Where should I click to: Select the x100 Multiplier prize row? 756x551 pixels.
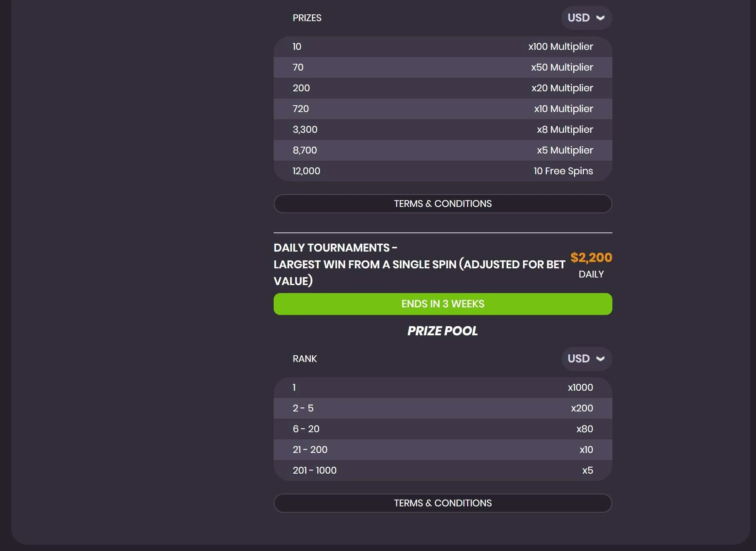[442, 47]
